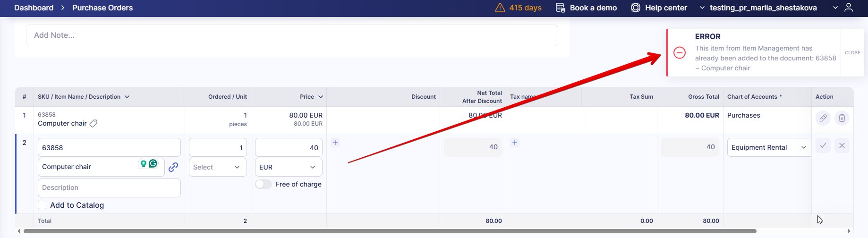This screenshot has width=868, height=238.
Task: Check the Add to Catalog checkbox
Action: (42, 205)
